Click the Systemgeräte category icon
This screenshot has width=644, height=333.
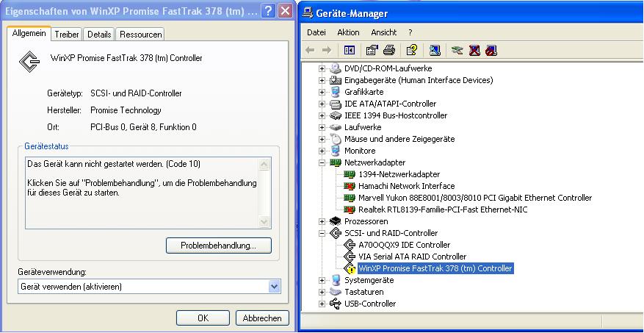tap(336, 280)
